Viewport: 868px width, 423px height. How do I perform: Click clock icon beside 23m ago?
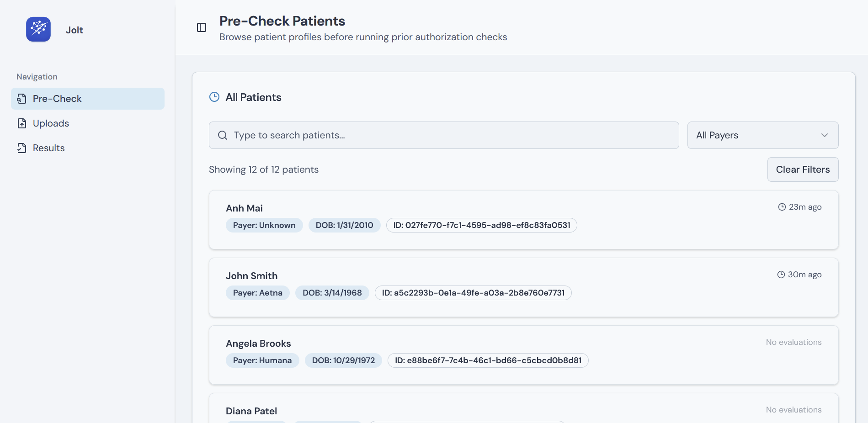point(782,207)
